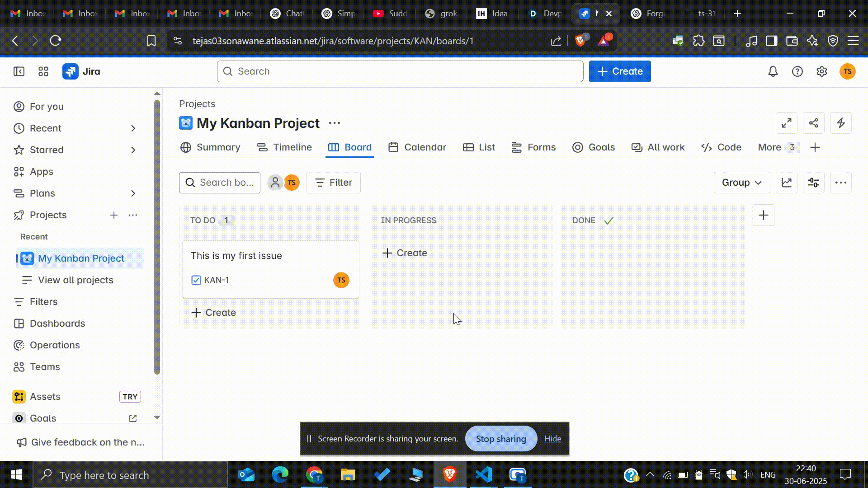868x488 pixels.
Task: Click the automation lightning bolt icon
Action: pyautogui.click(x=841, y=123)
